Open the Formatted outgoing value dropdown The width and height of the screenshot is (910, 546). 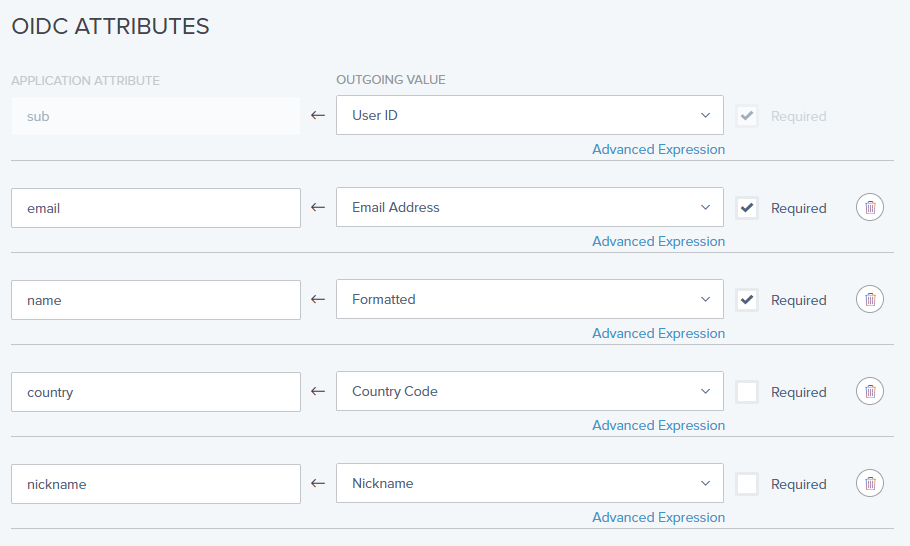[x=530, y=299]
